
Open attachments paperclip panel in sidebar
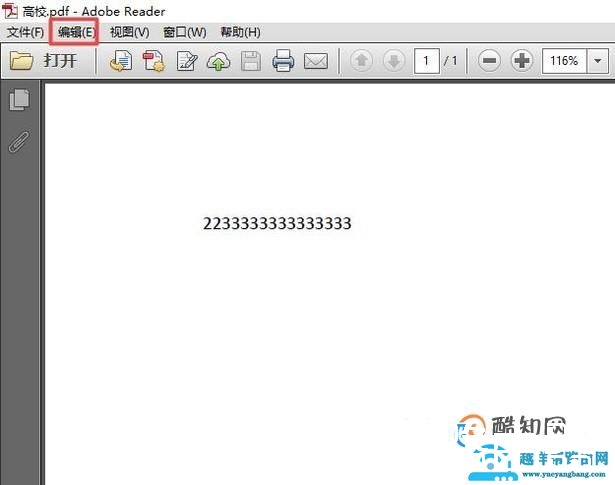point(19,140)
